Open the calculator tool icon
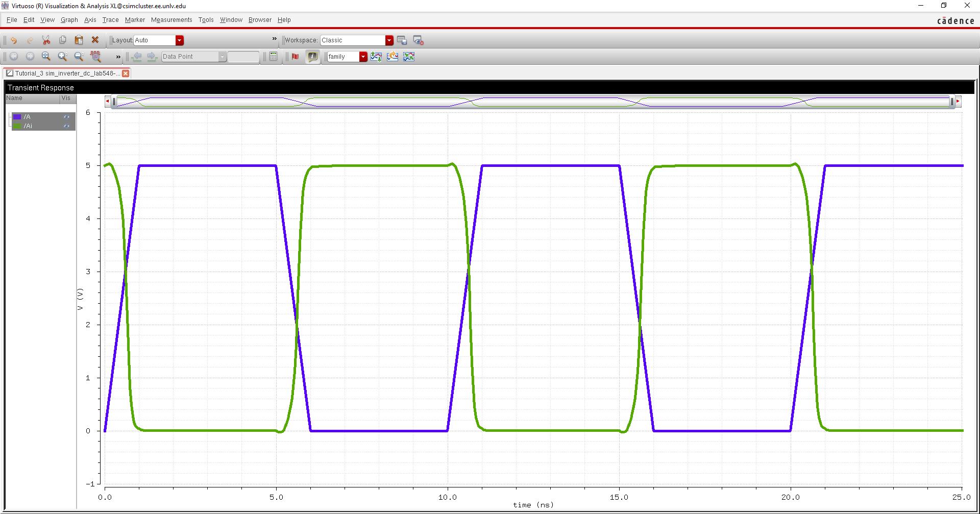The image size is (980, 514). click(274, 57)
